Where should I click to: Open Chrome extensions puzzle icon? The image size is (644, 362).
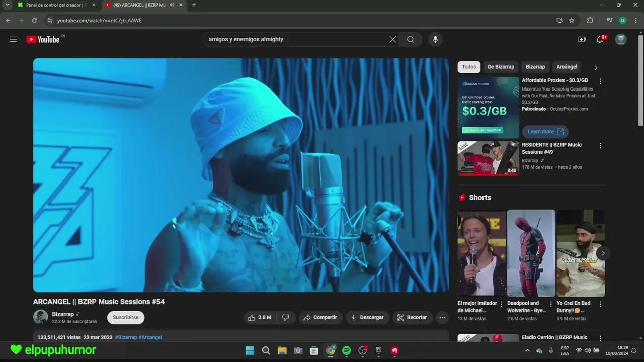[590, 20]
